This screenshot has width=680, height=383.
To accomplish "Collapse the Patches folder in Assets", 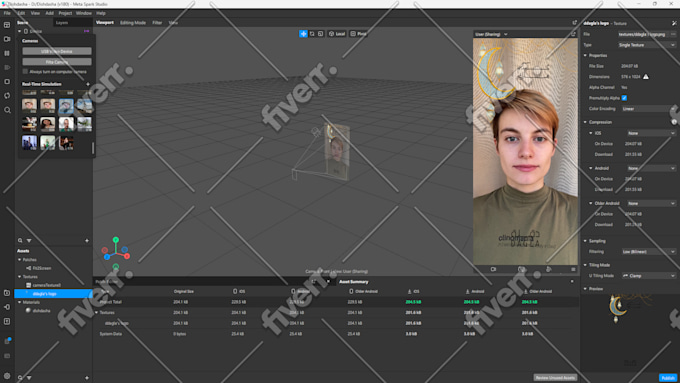I will click(20, 260).
